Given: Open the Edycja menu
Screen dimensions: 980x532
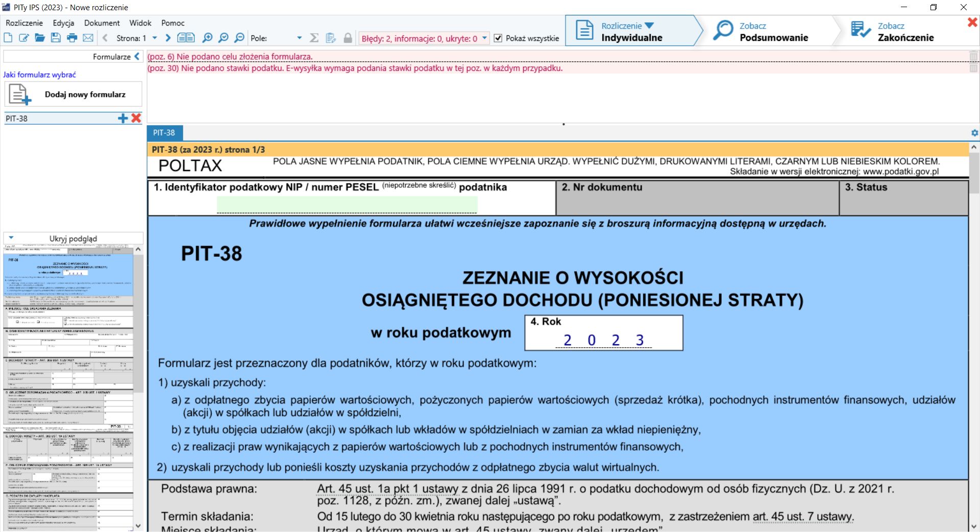Looking at the screenshot, I should tap(63, 23).
